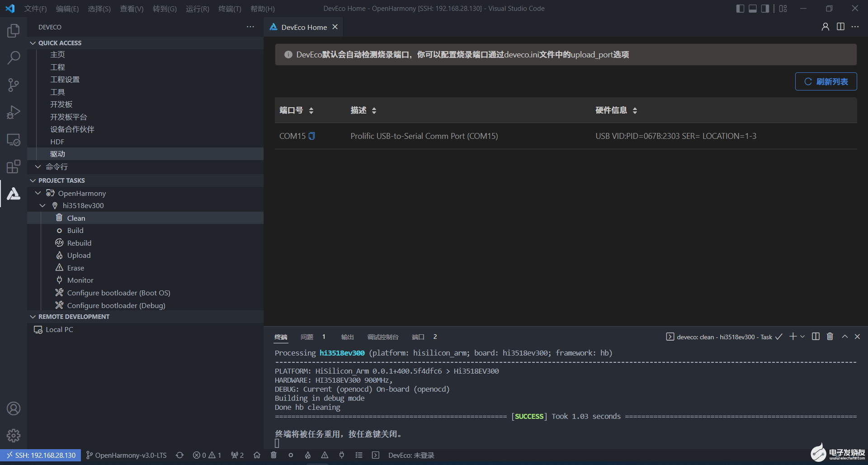
Task: Open the 查看(V) menu
Action: (x=132, y=9)
